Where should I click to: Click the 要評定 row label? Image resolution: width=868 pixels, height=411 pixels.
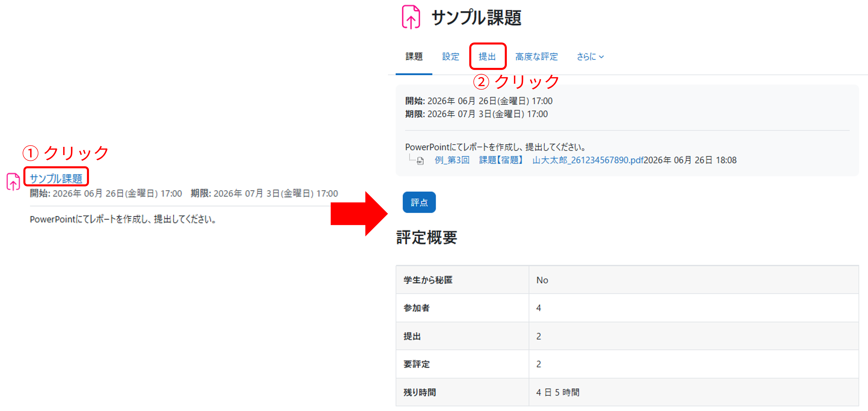click(416, 364)
